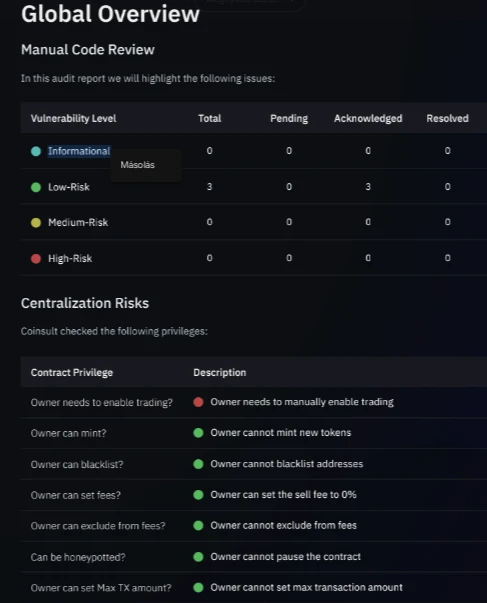Viewport: 487px width, 603px height.
Task: Click the Owner can mint? row label
Action: (x=68, y=433)
